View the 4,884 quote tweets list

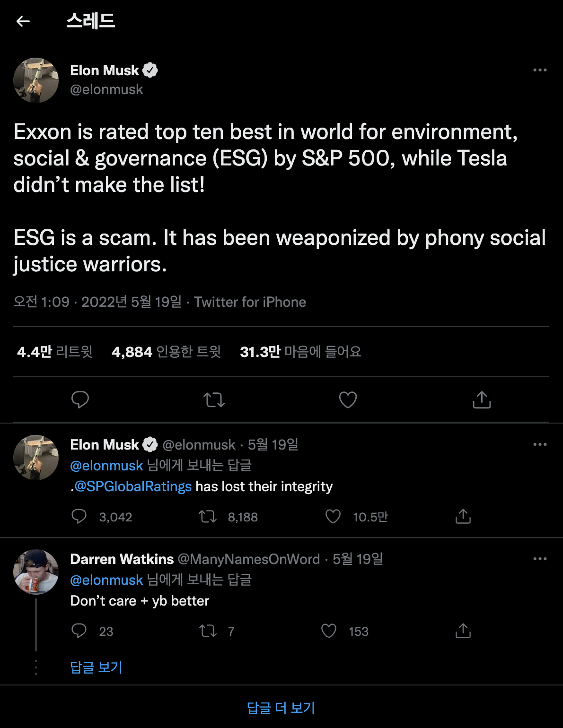(166, 352)
